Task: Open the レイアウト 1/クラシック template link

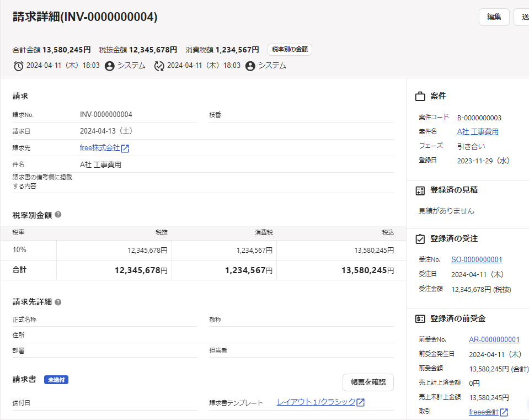Action: click(316, 402)
